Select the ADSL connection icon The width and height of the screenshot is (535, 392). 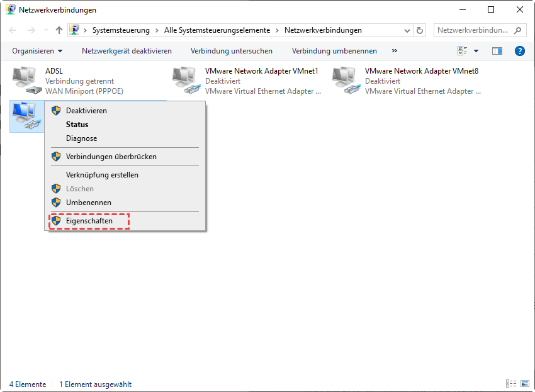click(26, 81)
